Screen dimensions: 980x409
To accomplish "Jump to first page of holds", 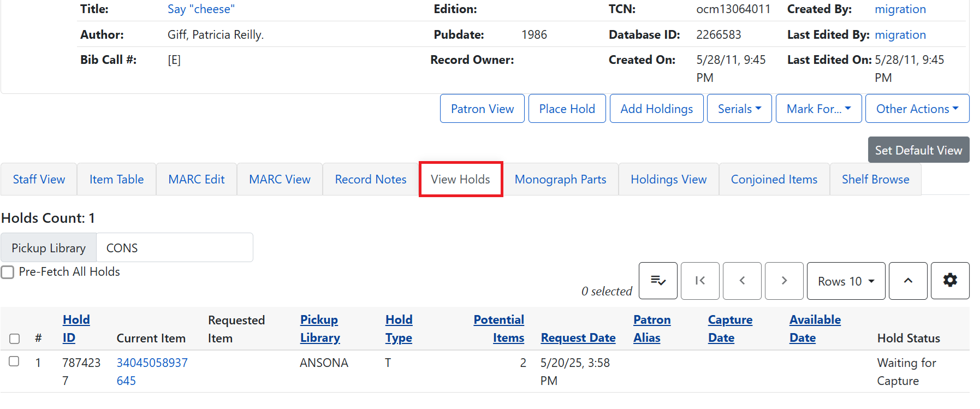I will pos(700,281).
